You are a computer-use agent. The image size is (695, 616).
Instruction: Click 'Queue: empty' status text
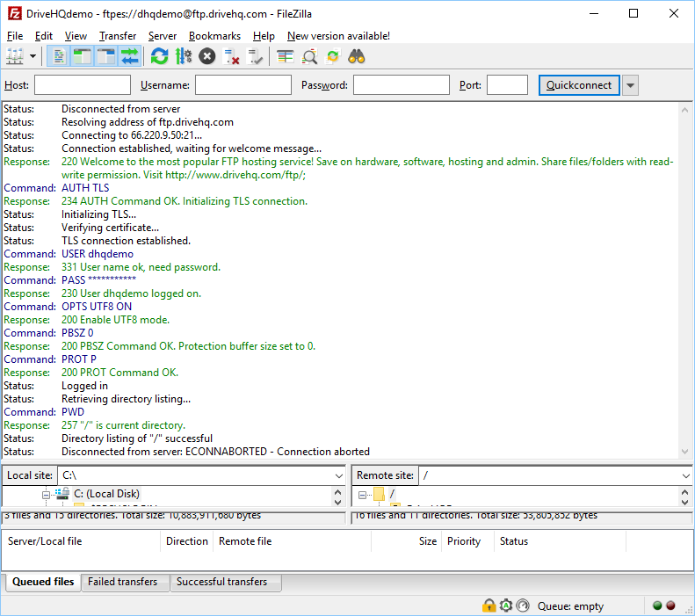[x=570, y=605]
